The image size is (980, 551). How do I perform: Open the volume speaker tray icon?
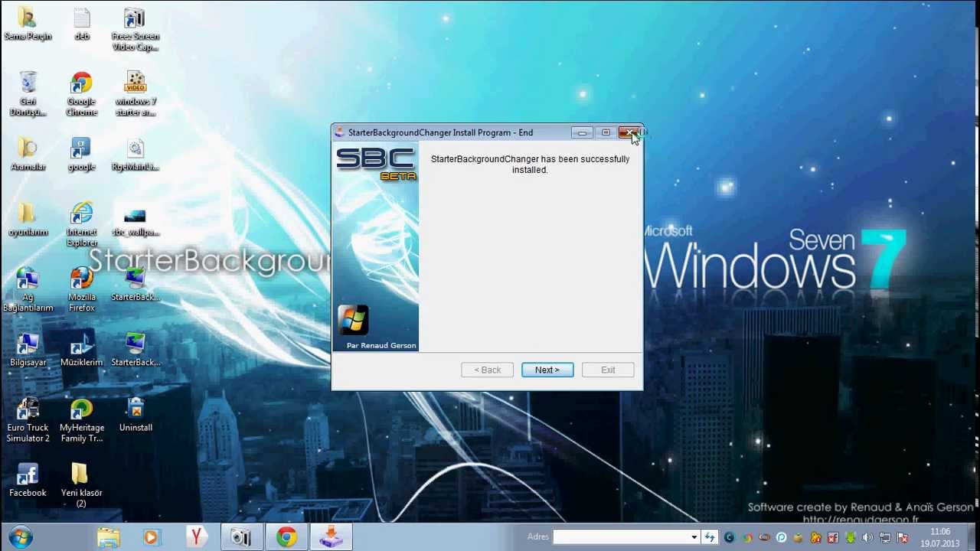coord(867,538)
